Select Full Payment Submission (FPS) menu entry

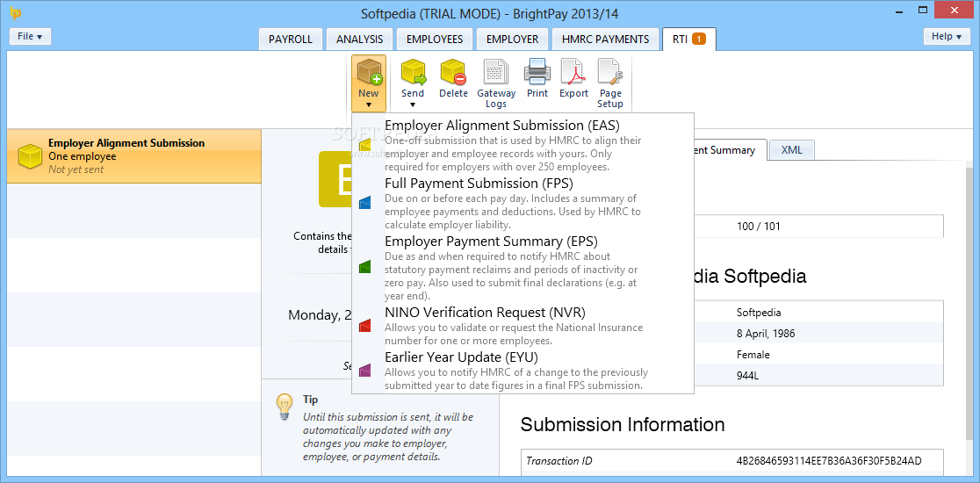(522, 203)
